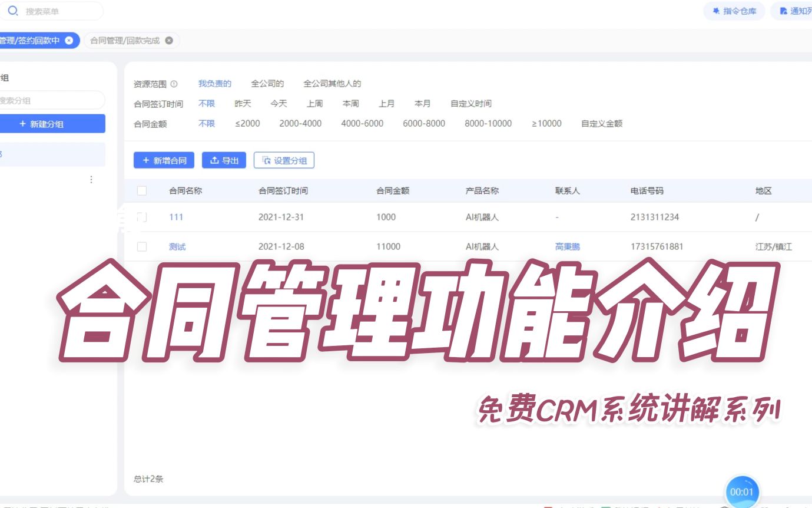
Task: Click phone number 2131311234
Action: pyautogui.click(x=655, y=217)
